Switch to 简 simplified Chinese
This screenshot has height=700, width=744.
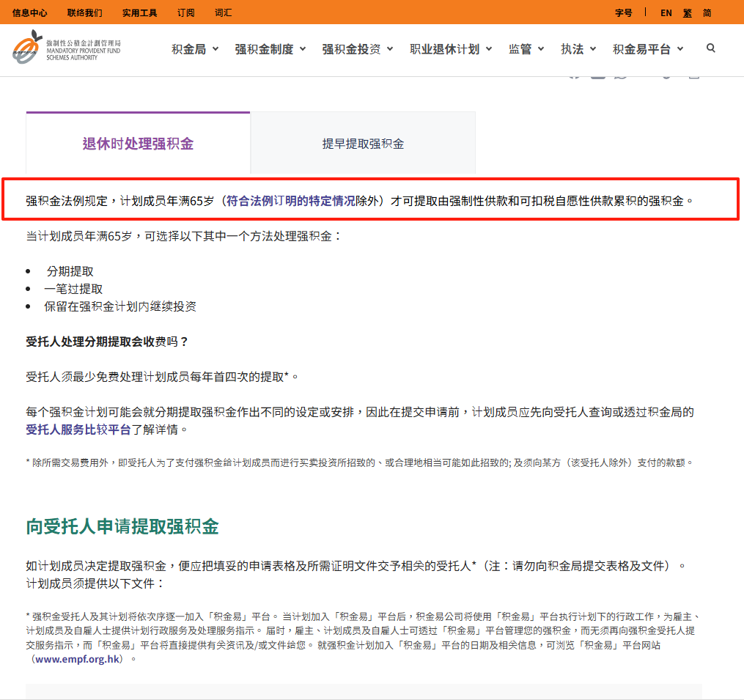(707, 12)
